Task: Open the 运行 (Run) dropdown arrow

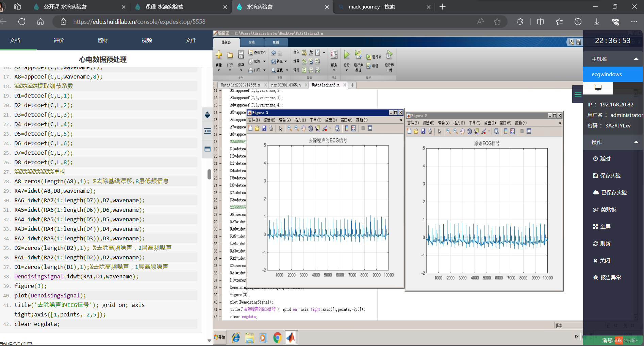Action: [346, 70]
